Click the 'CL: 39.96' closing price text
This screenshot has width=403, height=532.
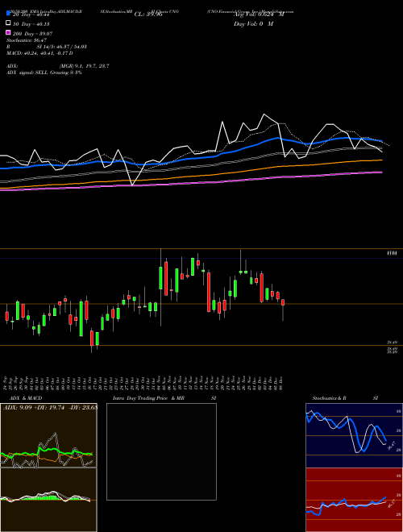tap(148, 15)
